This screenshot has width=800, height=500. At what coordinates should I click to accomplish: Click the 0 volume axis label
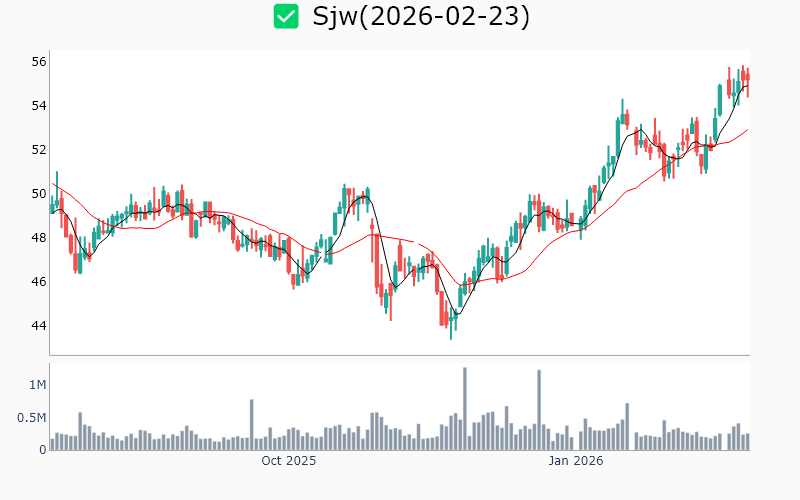[x=42, y=449]
